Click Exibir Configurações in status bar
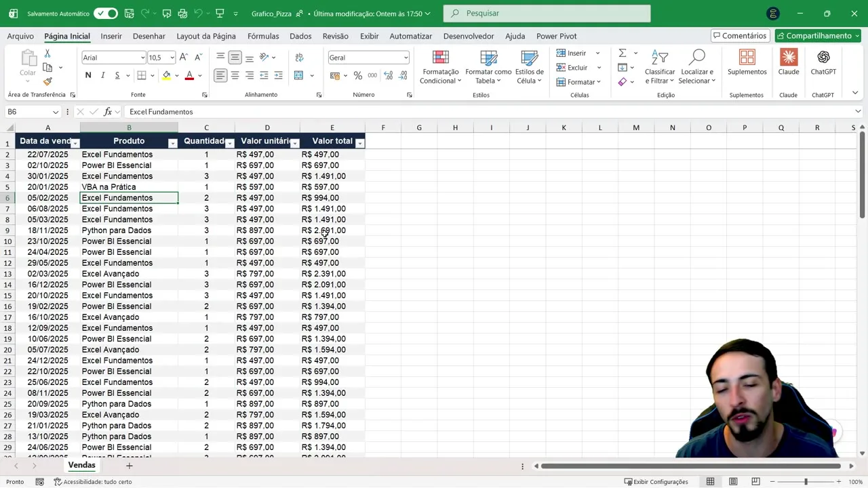Viewport: 868px width, 488px height. [x=656, y=482]
